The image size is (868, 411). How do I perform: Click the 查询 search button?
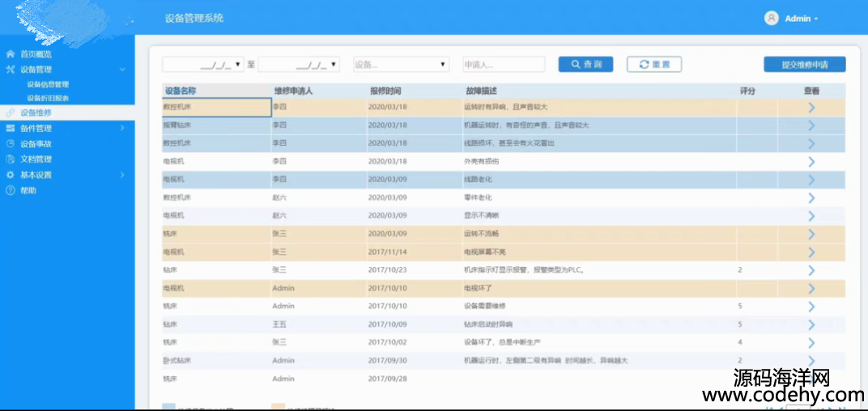click(x=585, y=64)
